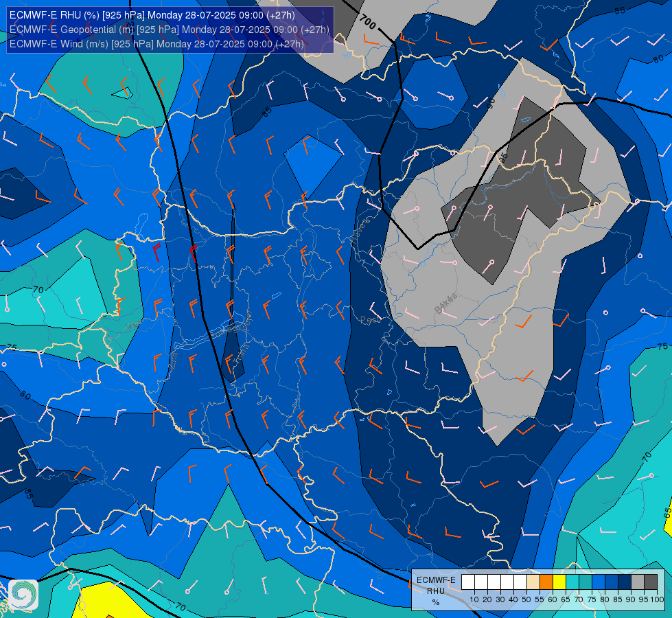This screenshot has height=618, width=672.
Task: Click the legend tick value 10
Action: 474,599
